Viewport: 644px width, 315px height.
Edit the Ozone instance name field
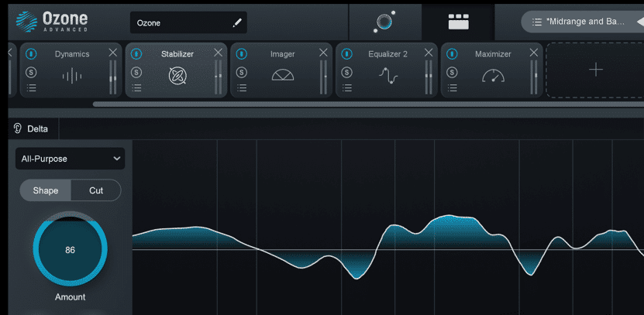pos(188,22)
